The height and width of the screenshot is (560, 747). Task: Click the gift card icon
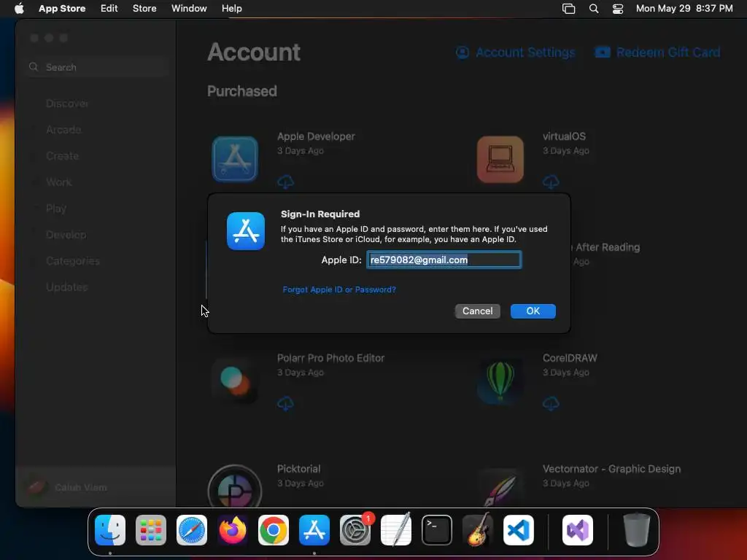click(x=603, y=52)
